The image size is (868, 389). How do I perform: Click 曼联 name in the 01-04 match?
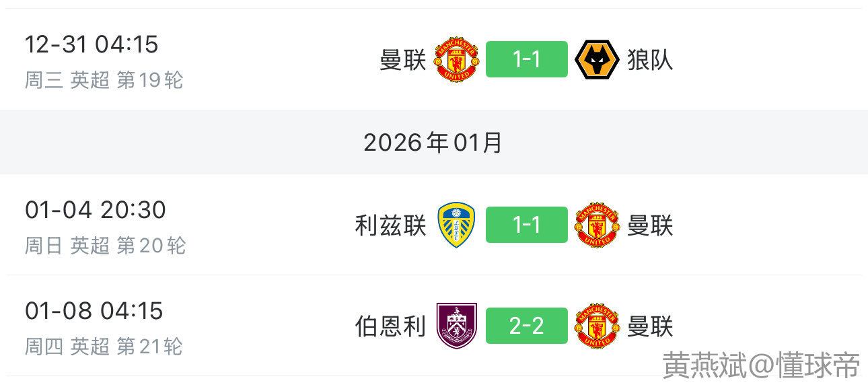tap(650, 225)
